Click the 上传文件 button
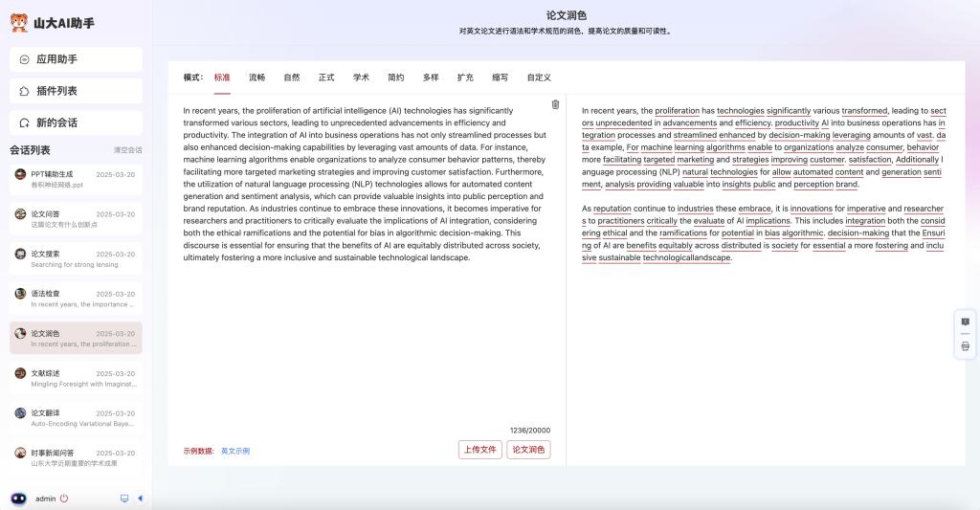Viewport: 980px width, 510px height. coord(480,450)
